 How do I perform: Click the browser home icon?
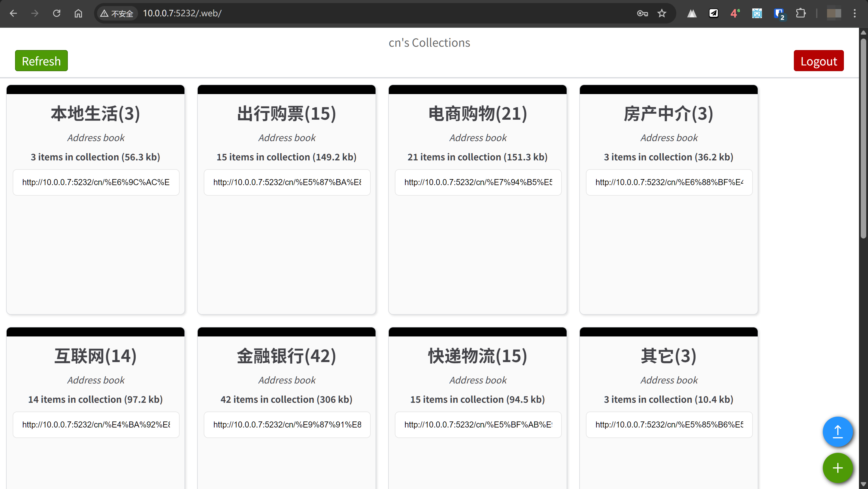[x=78, y=13]
